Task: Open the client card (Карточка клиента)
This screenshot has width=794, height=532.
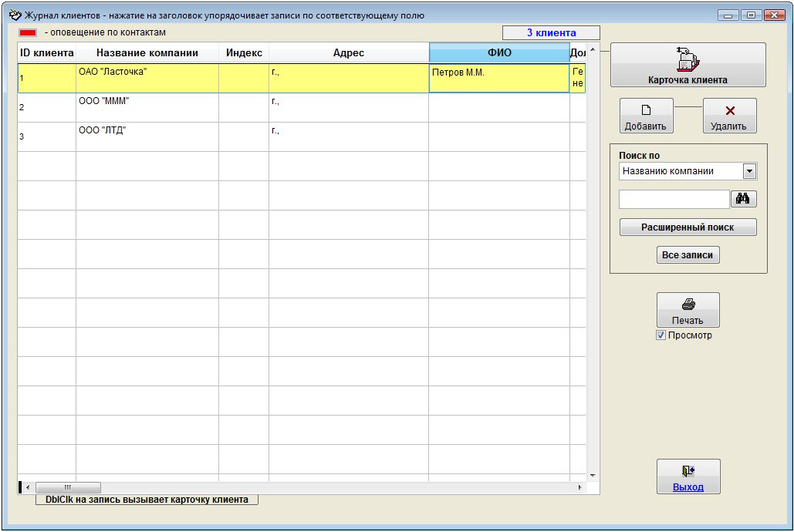Action: [688, 65]
